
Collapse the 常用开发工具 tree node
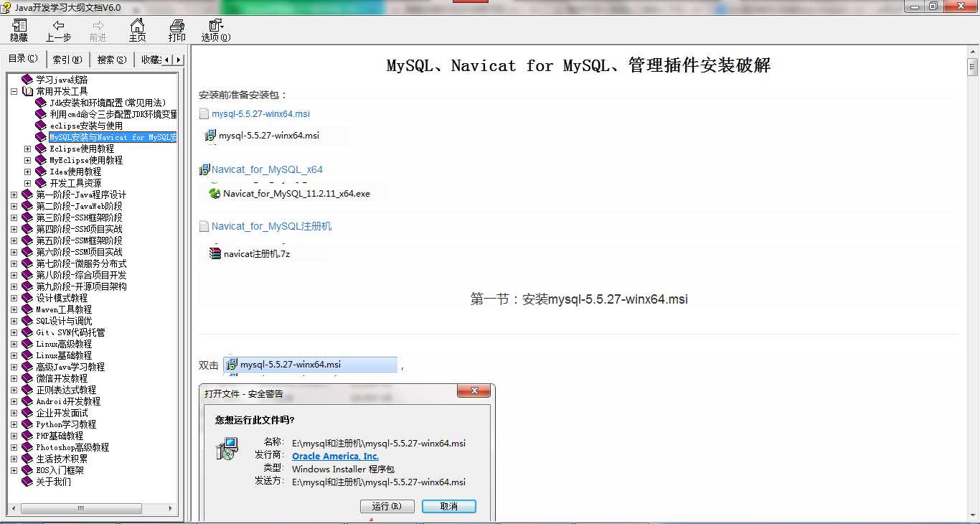[14, 91]
